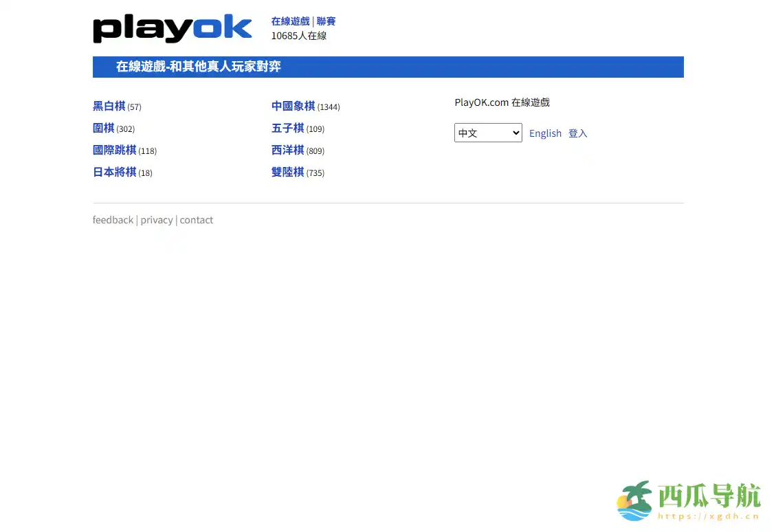Open the 五子棋 game page
This screenshot has height=532, width=776.
coord(287,129)
